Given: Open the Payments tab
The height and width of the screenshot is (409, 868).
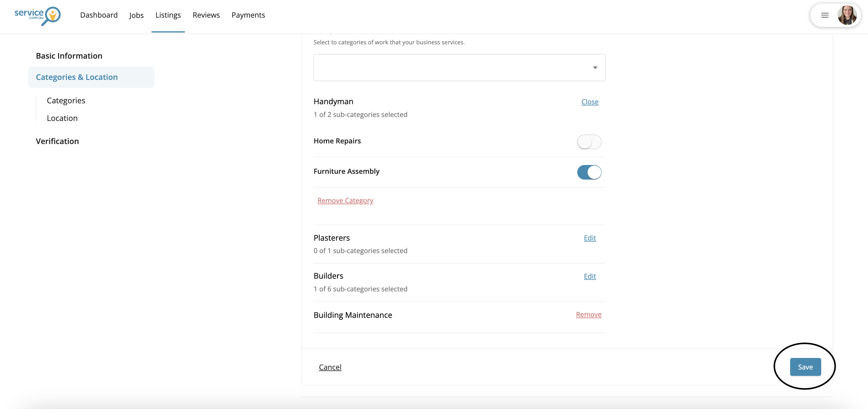Looking at the screenshot, I should [x=248, y=15].
